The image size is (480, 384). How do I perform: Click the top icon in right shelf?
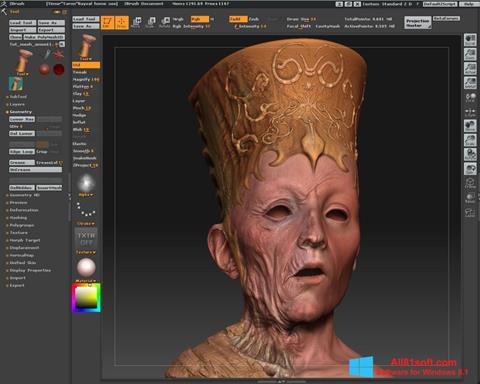click(x=470, y=40)
